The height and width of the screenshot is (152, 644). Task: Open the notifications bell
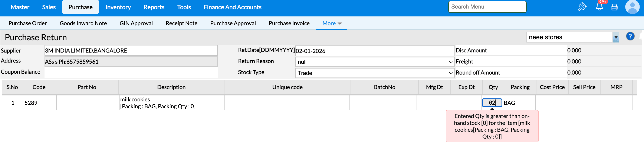pos(599,7)
